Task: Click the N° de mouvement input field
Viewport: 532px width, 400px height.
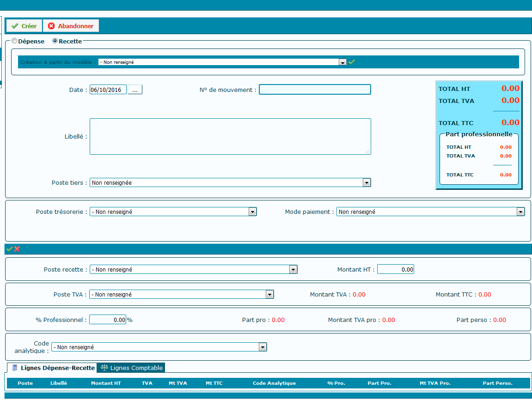Action: (315, 90)
